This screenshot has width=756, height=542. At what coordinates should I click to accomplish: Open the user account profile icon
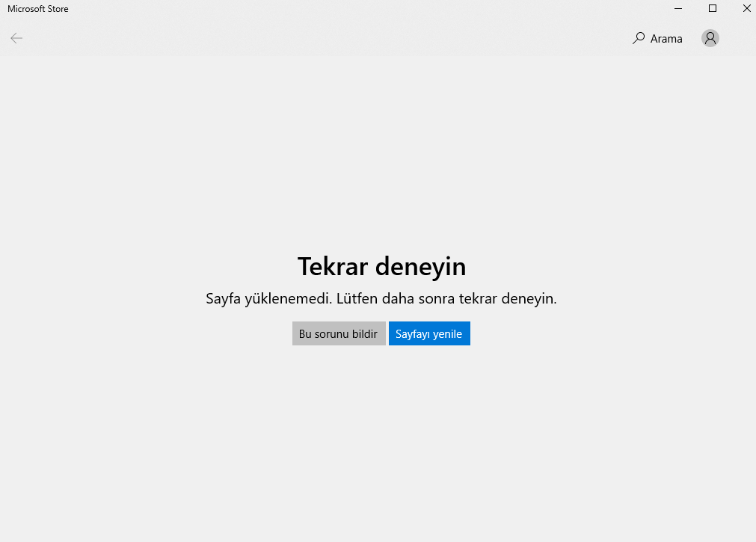pyautogui.click(x=710, y=38)
